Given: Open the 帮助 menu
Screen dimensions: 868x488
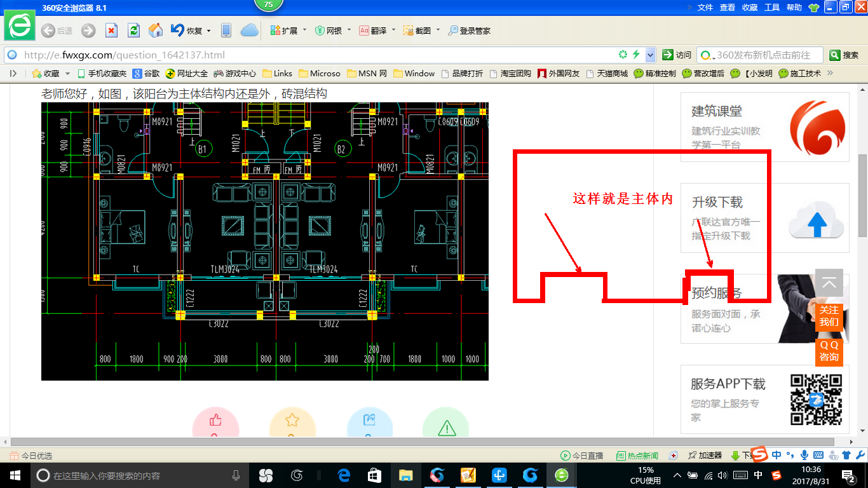Looking at the screenshot, I should (x=794, y=8).
